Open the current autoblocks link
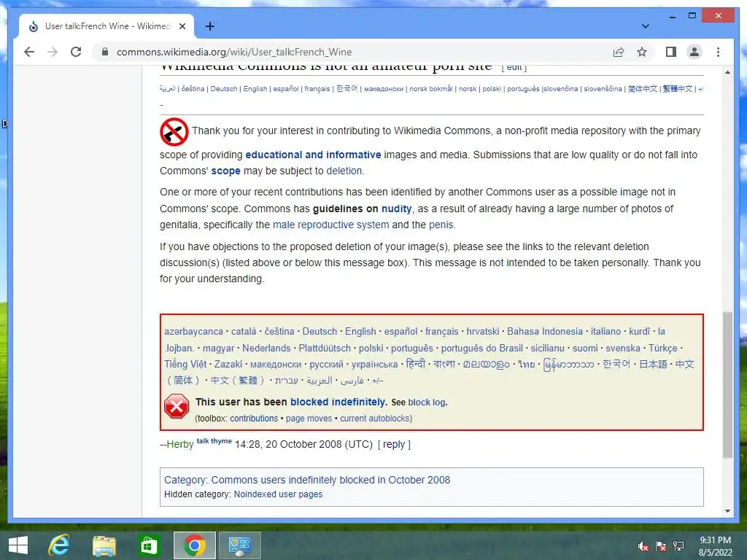This screenshot has width=747, height=560. click(375, 419)
